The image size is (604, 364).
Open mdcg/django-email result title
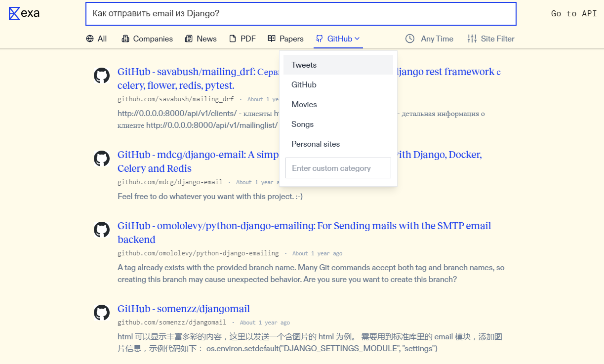(x=300, y=162)
